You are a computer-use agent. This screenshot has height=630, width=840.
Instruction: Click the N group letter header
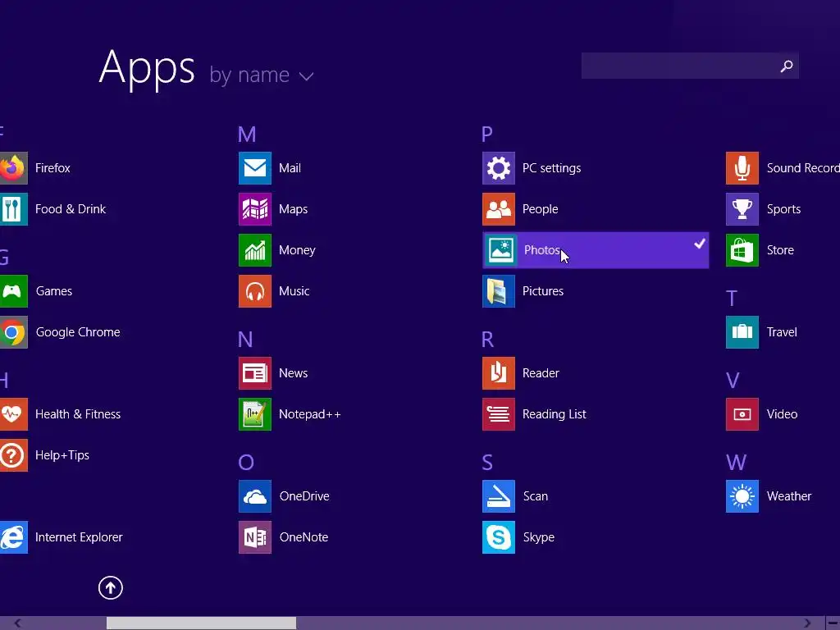(x=245, y=340)
